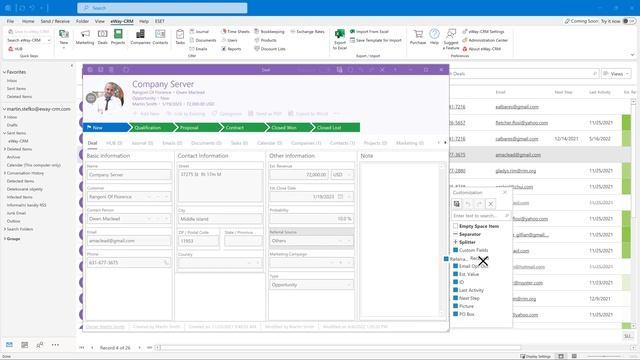Click the New item ribbon button
The image size is (640, 360).
click(64, 38)
